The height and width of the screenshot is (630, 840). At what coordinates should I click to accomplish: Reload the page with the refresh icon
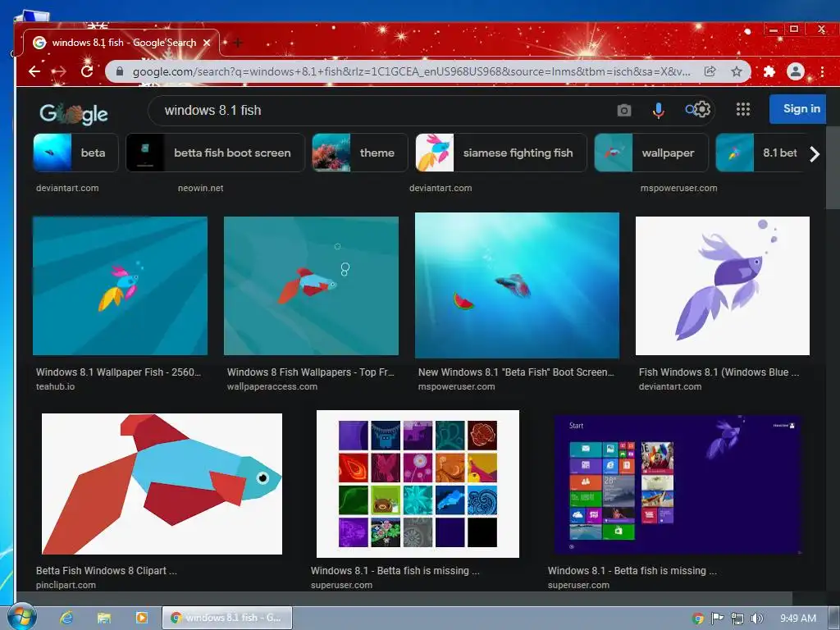(x=87, y=71)
